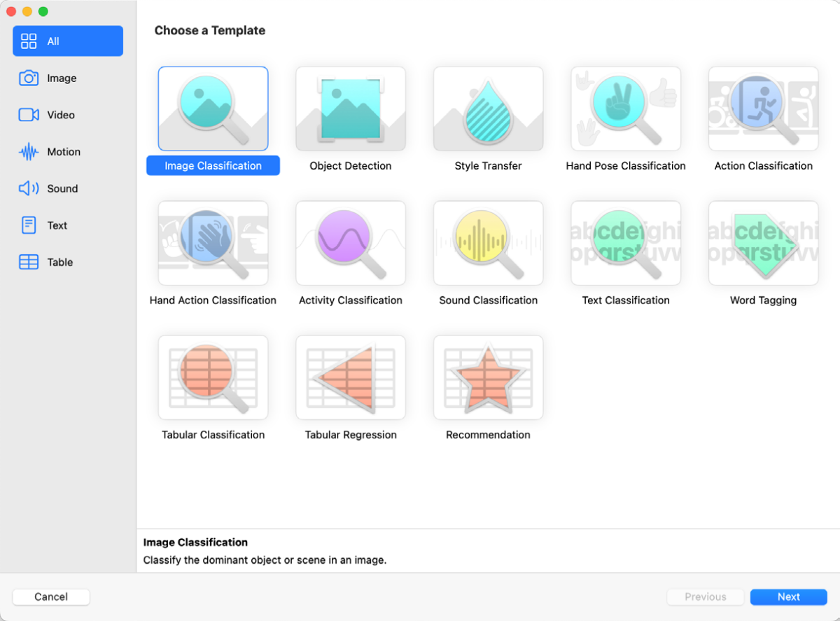840x621 pixels.
Task: Select the Text template category
Action: [67, 225]
